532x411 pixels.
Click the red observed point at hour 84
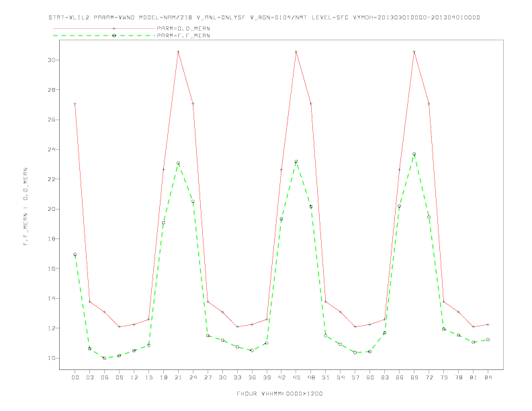pos(488,324)
